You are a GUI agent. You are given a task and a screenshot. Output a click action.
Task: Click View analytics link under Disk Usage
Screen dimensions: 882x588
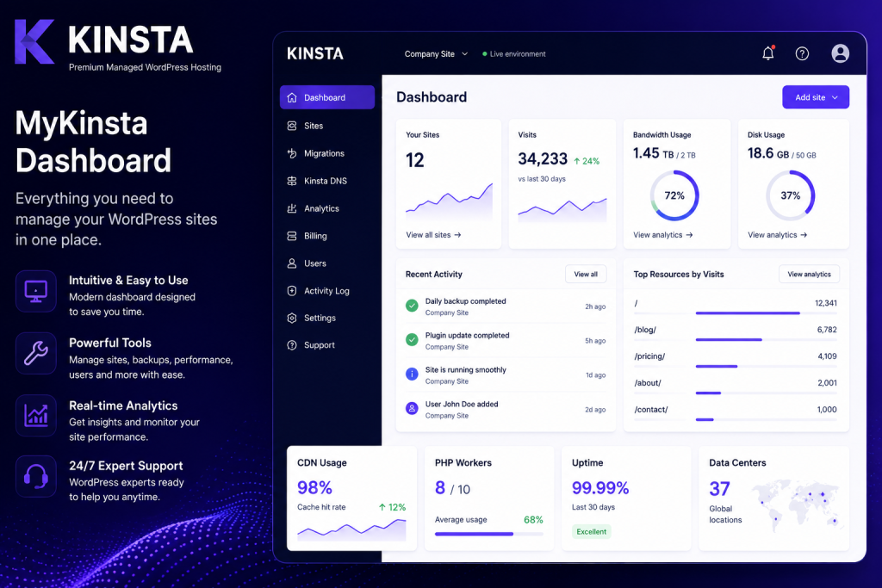tap(778, 235)
